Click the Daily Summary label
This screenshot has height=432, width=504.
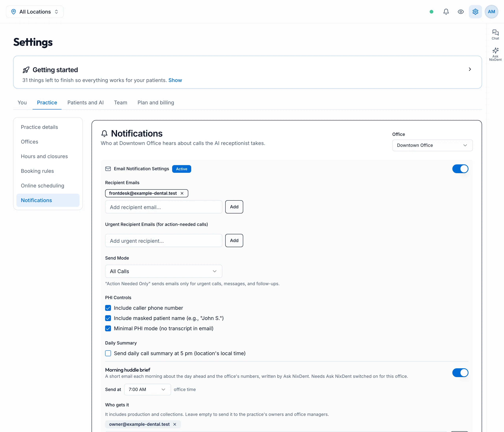coord(121,343)
